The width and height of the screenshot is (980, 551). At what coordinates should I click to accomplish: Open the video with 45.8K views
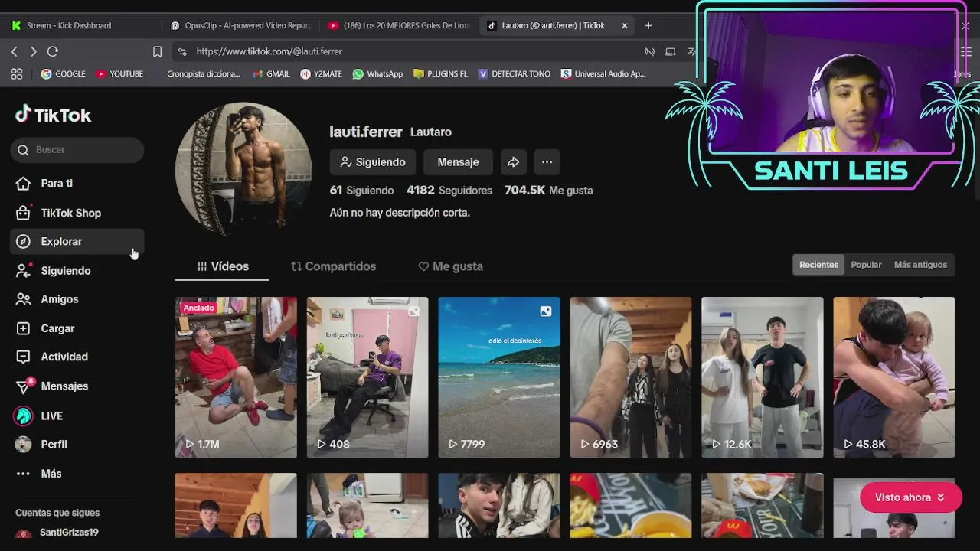894,377
